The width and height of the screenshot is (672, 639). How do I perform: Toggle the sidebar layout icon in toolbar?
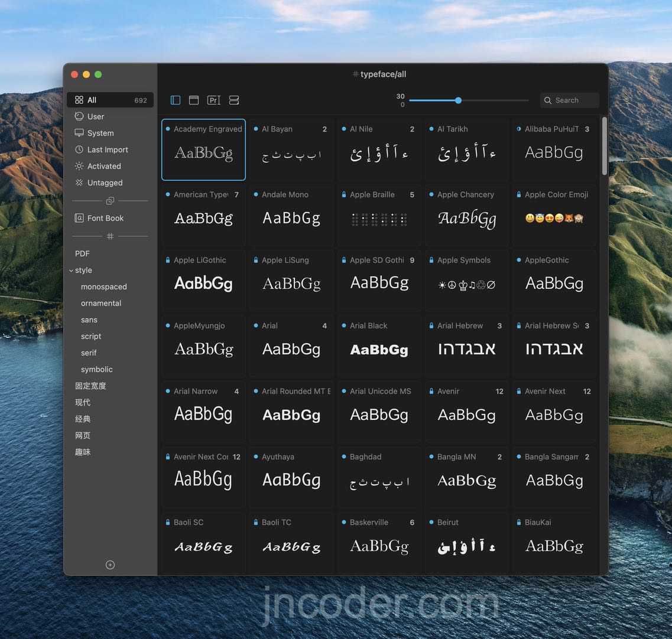pyautogui.click(x=176, y=100)
